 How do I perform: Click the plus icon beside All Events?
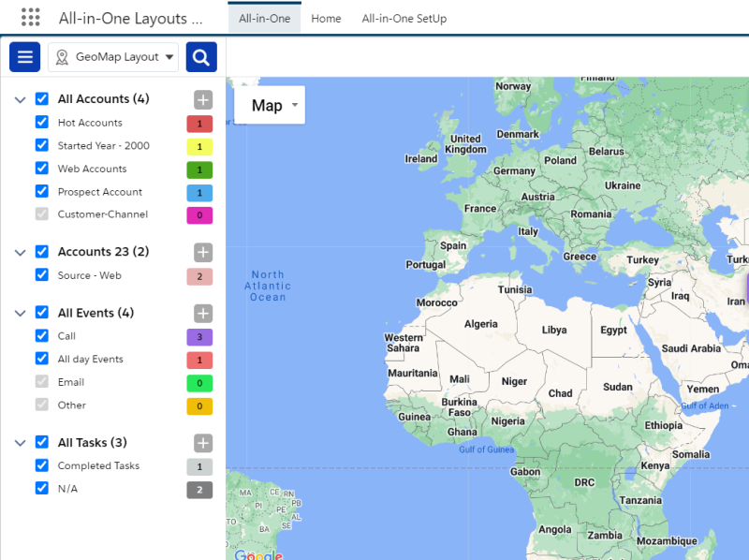205,313
